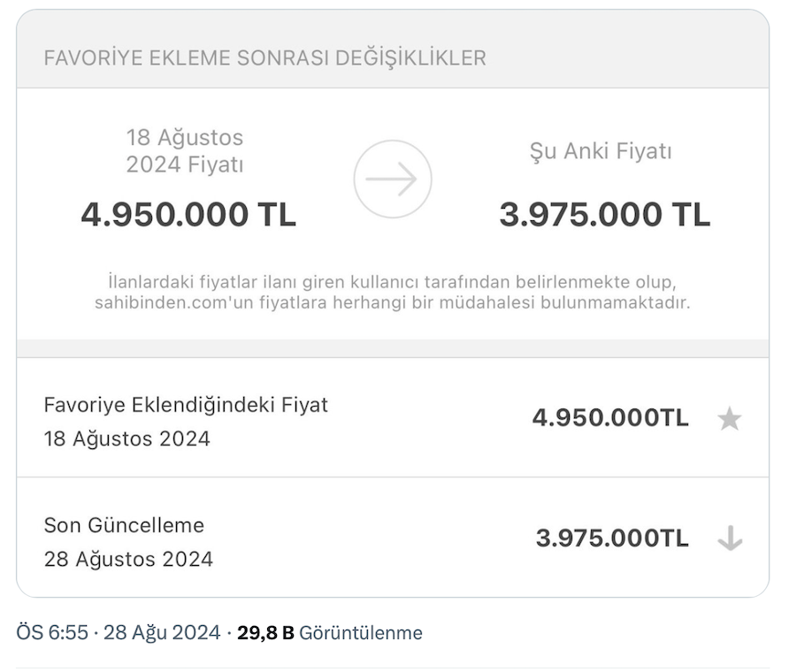The height and width of the screenshot is (672, 789).
Task: Click the İlanlardaki fiyatlar disclaimer first line
Action: point(393,282)
